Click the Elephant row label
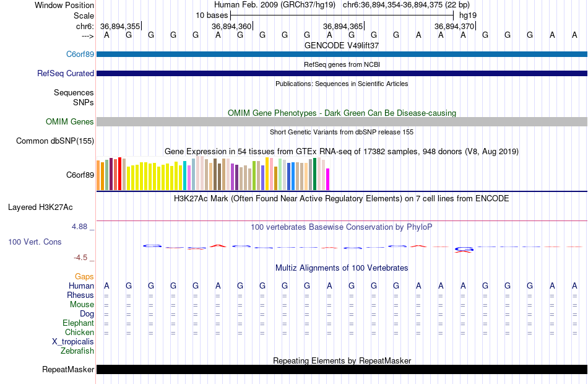The image size is (588, 384). click(78, 323)
